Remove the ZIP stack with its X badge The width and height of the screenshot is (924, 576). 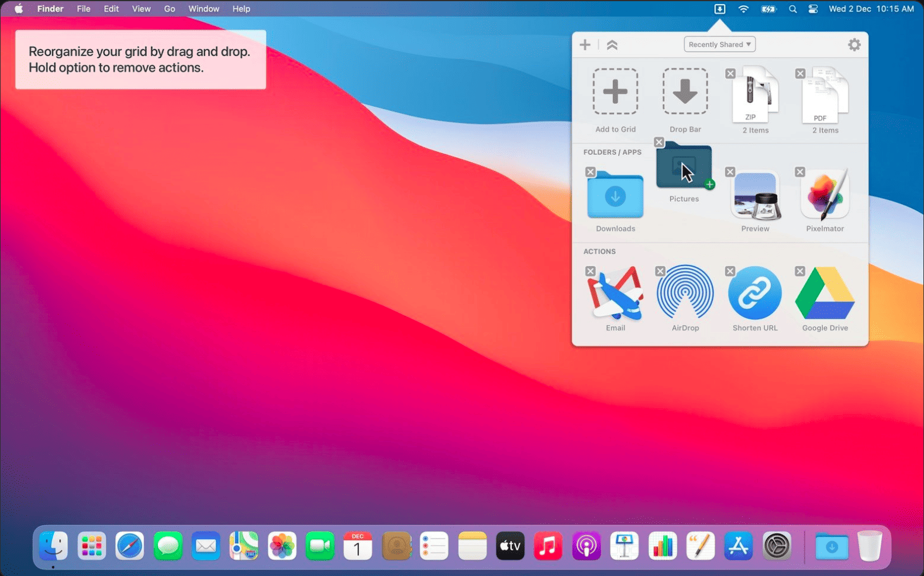(730, 74)
